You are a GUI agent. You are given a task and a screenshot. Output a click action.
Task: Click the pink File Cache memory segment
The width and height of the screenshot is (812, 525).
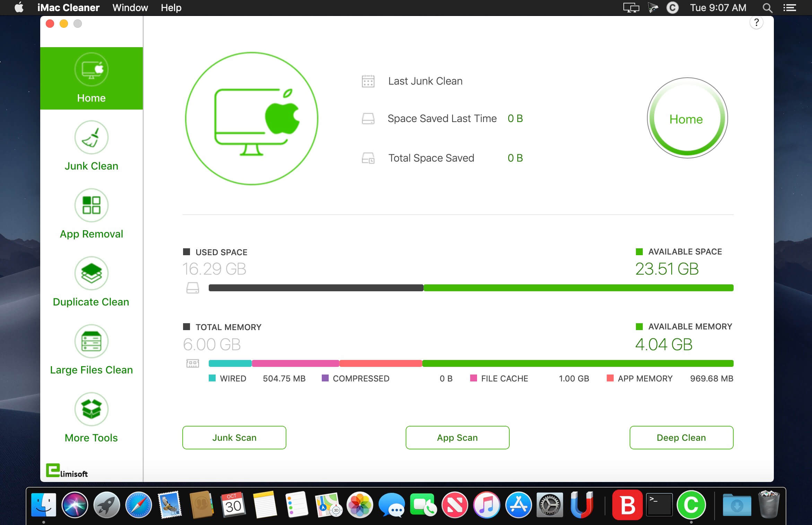(295, 363)
